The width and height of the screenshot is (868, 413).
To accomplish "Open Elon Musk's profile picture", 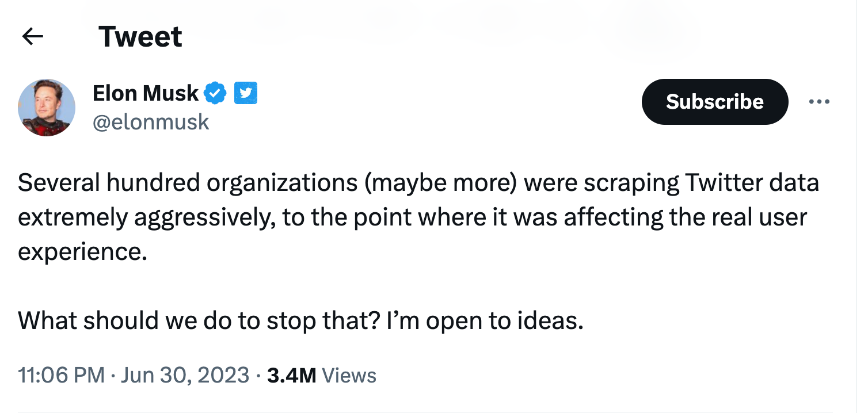I will click(x=47, y=107).
